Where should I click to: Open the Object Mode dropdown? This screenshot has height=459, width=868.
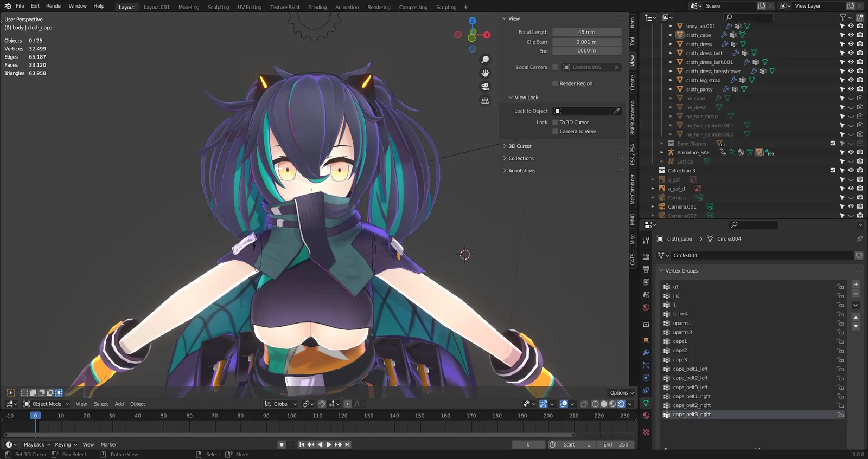47,404
